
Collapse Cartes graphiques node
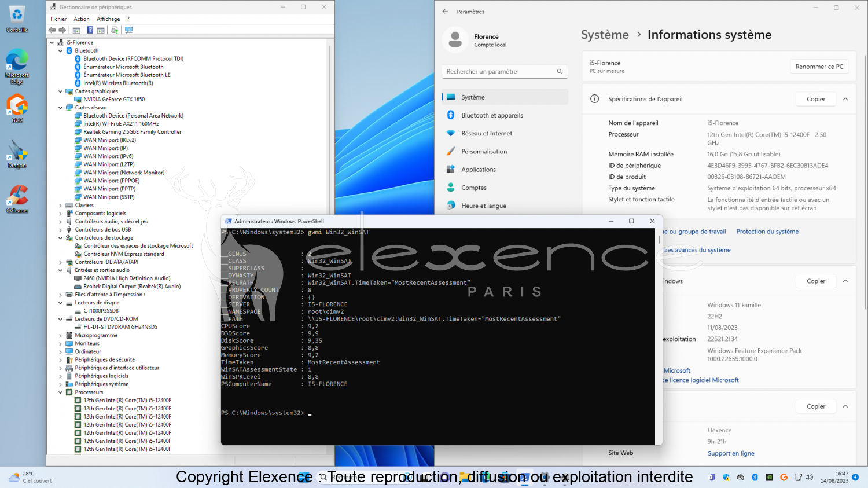tap(60, 91)
